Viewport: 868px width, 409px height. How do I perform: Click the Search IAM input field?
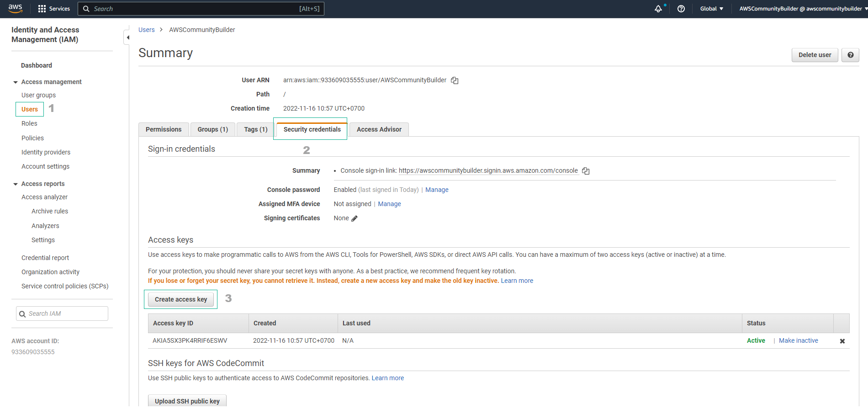(x=62, y=313)
